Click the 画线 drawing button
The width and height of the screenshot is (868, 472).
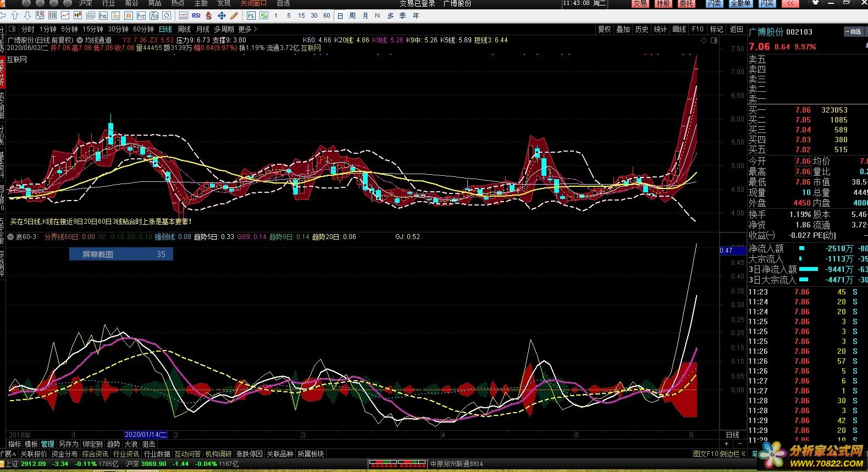pos(679,29)
